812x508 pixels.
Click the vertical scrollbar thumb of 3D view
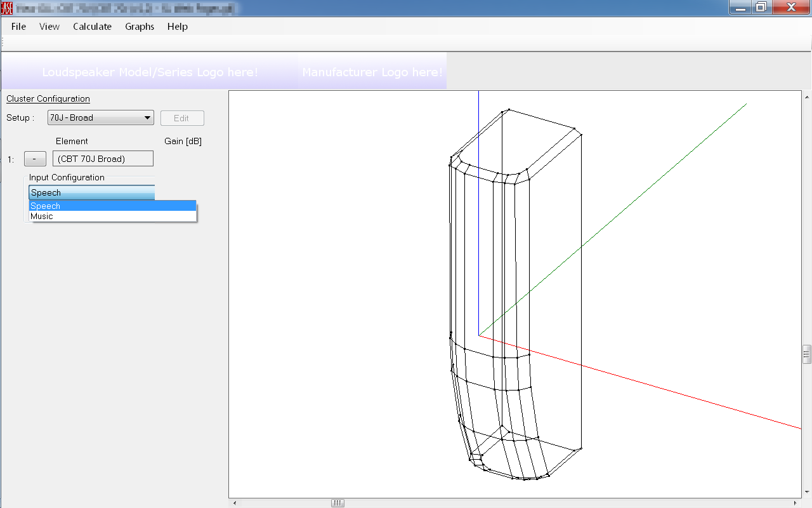(x=806, y=354)
